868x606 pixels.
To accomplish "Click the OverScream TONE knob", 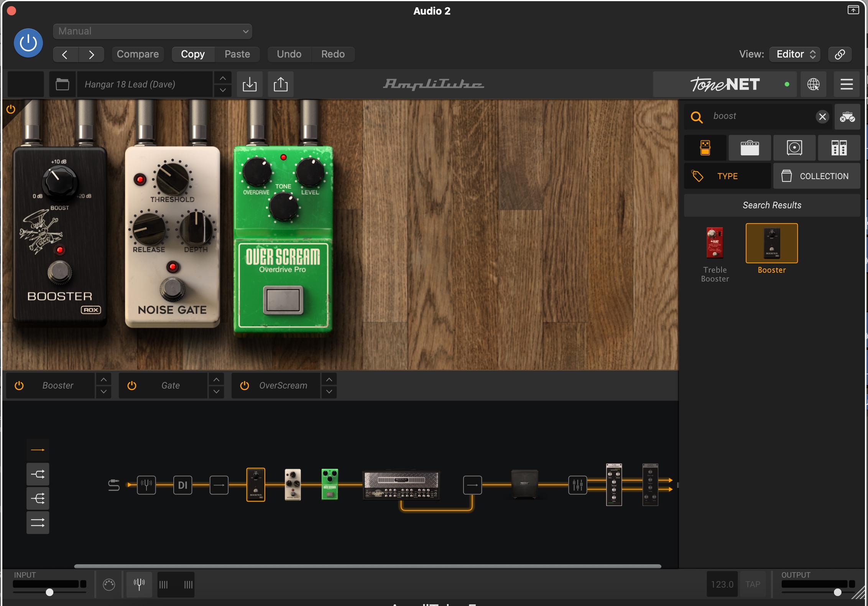I will (283, 207).
